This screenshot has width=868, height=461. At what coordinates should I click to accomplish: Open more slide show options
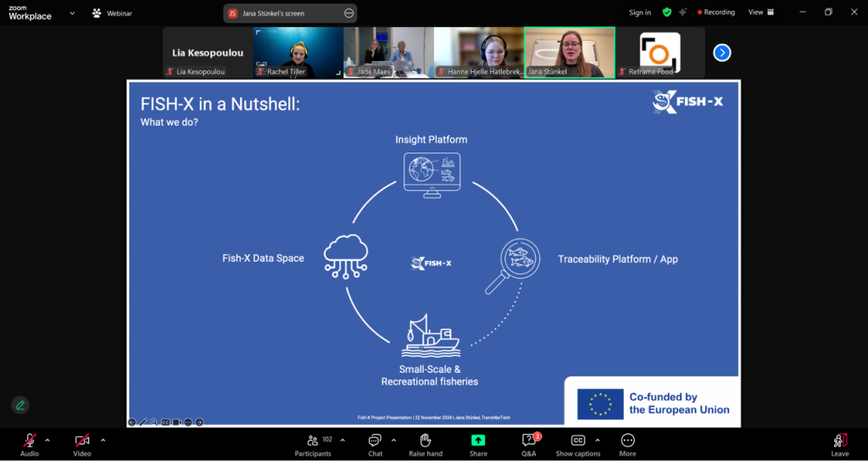point(188,422)
